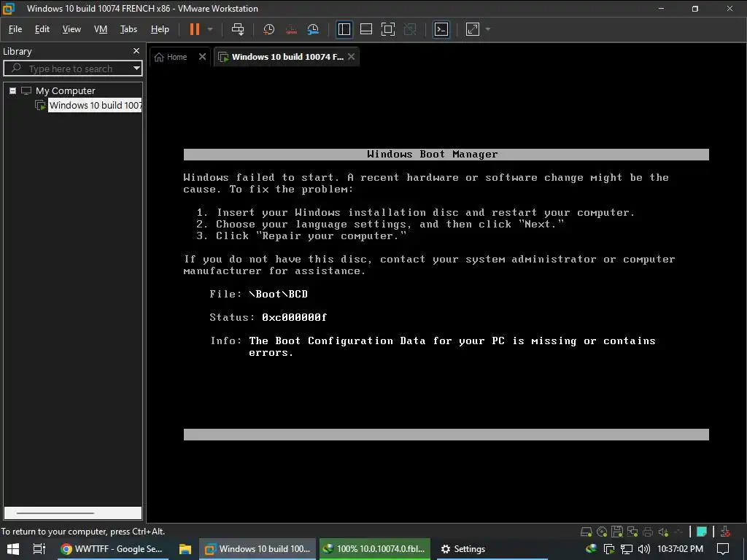Click the VMware tray icon
This screenshot has height=560, width=747.
[609, 549]
